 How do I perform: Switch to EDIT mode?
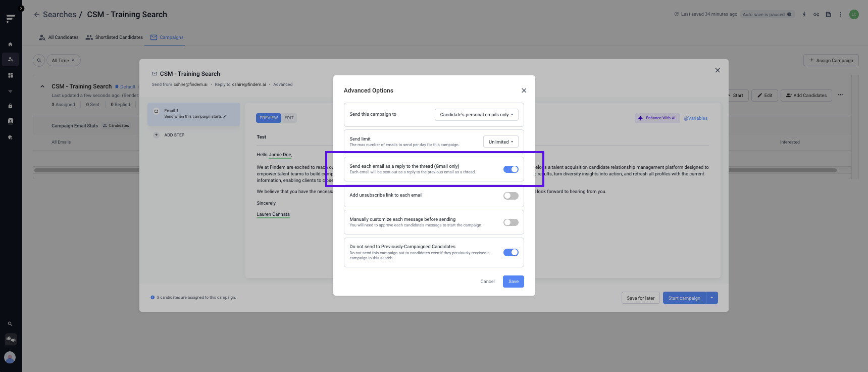pyautogui.click(x=289, y=118)
